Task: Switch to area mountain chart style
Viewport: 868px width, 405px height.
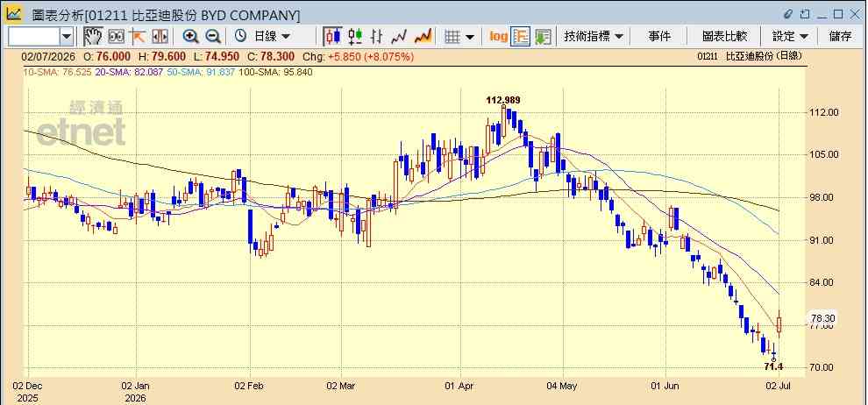Action: tap(423, 37)
